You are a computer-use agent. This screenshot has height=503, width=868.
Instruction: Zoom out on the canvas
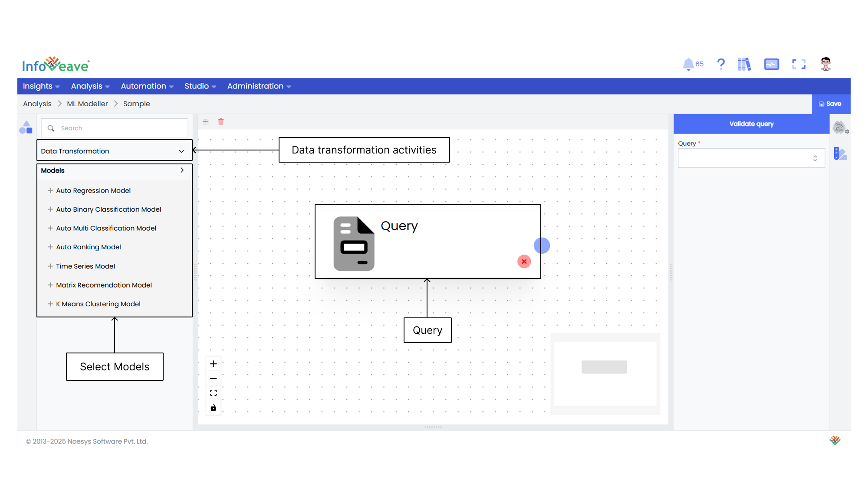(213, 379)
